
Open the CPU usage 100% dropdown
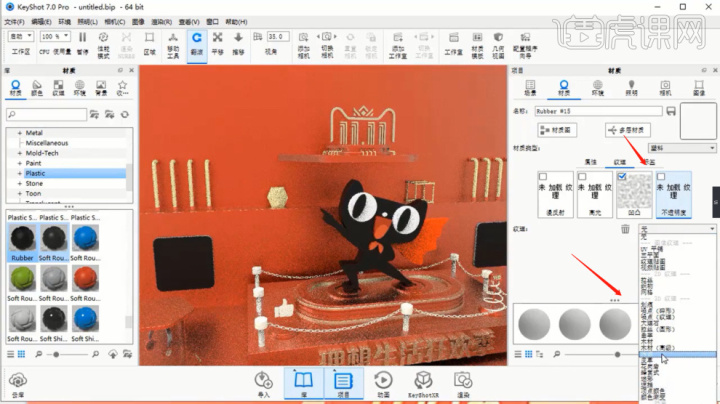(55, 36)
